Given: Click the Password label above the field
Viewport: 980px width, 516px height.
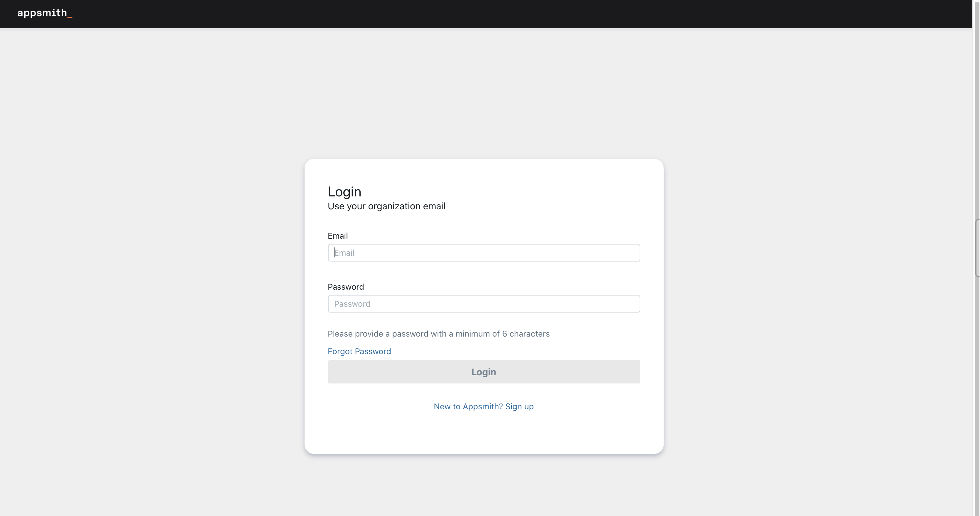Looking at the screenshot, I should [345, 287].
